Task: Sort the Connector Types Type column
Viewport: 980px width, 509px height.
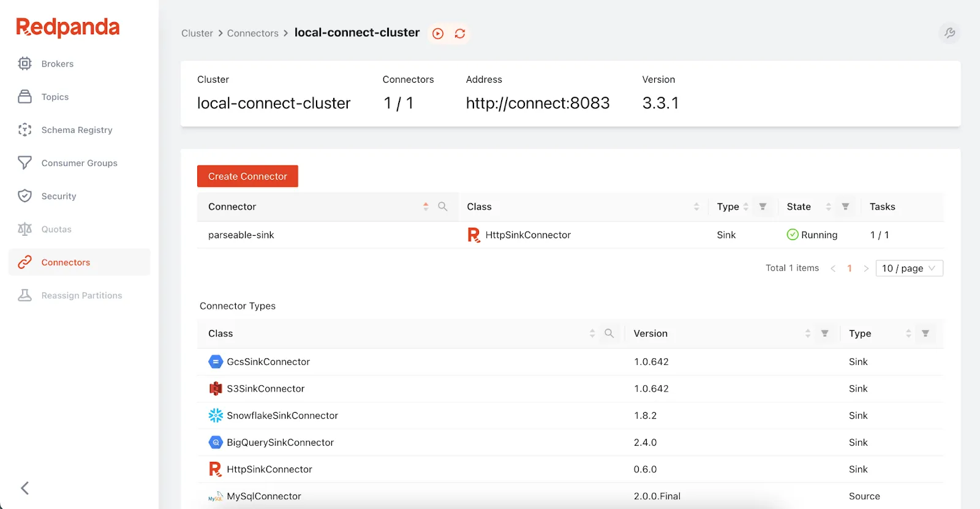Action: (908, 334)
